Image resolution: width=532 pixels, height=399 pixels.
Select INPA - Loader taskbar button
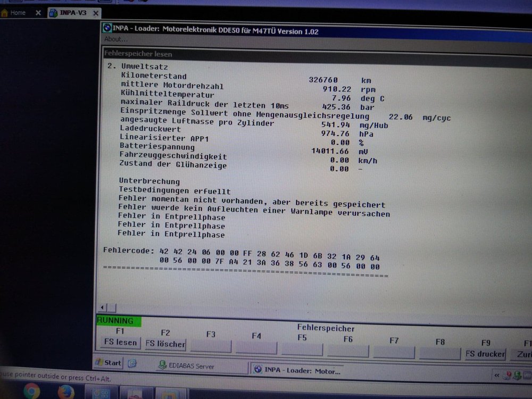295,370
